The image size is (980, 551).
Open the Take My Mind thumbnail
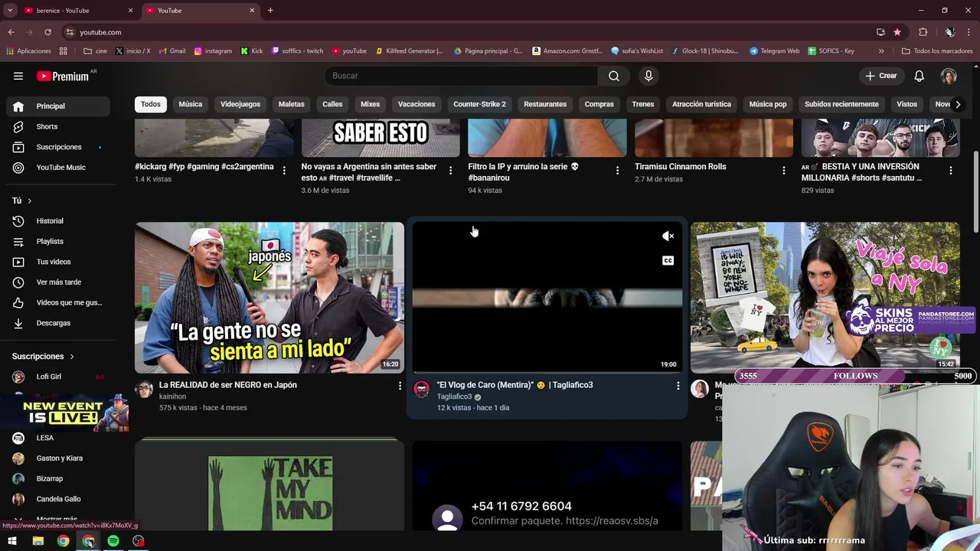click(x=269, y=486)
